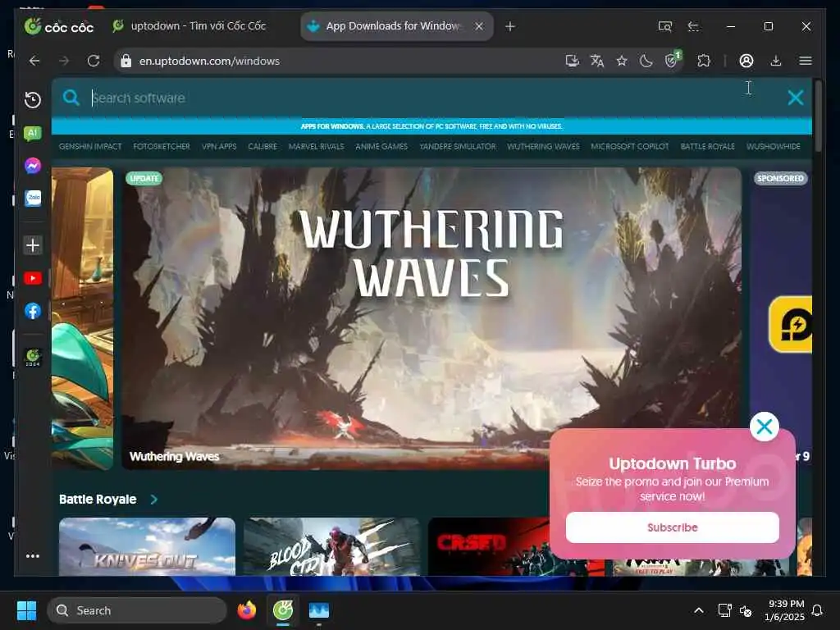Click the address bar URL

click(x=209, y=61)
